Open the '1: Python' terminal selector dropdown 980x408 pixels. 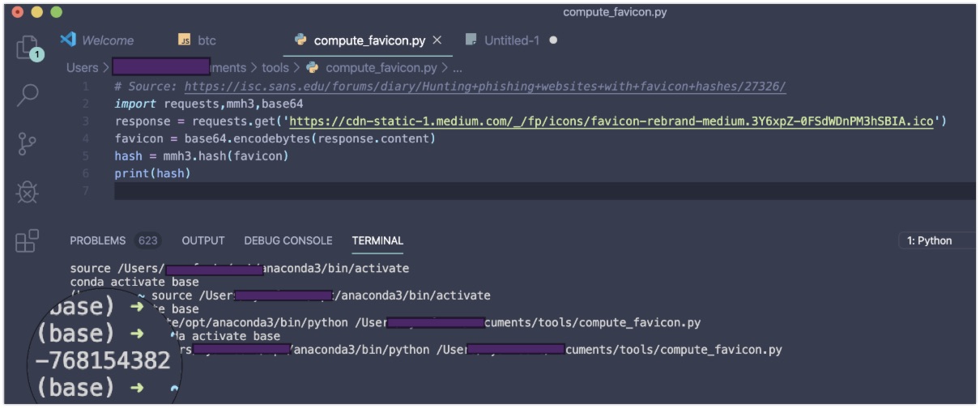pos(938,240)
